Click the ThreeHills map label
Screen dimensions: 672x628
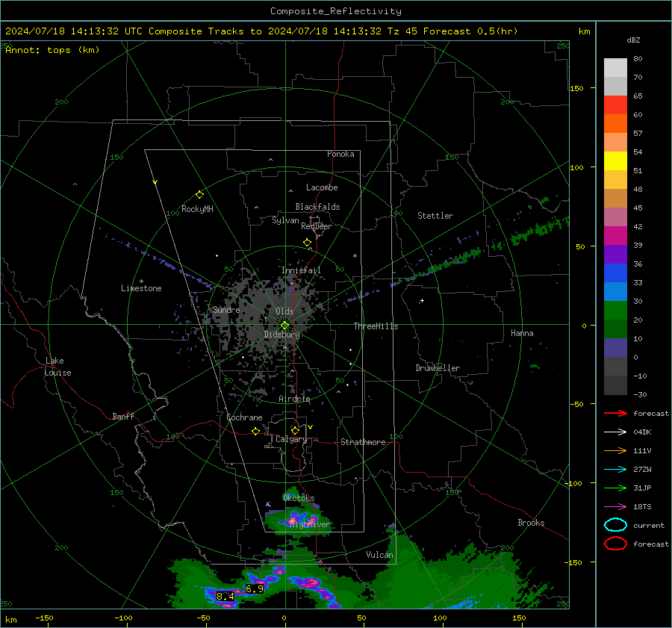[x=376, y=326]
